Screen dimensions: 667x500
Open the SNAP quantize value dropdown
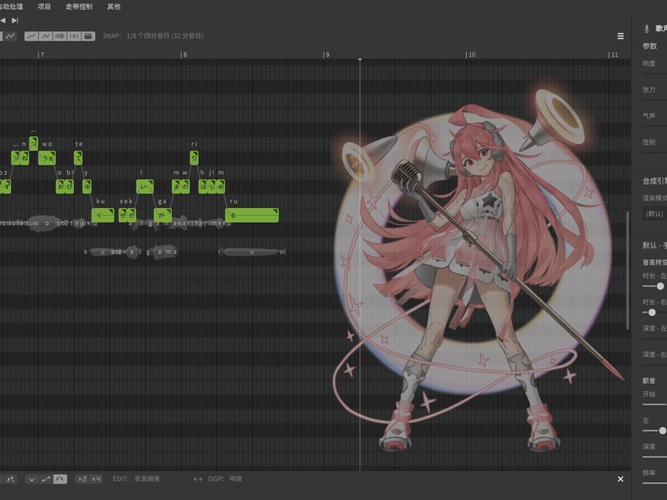[165, 36]
